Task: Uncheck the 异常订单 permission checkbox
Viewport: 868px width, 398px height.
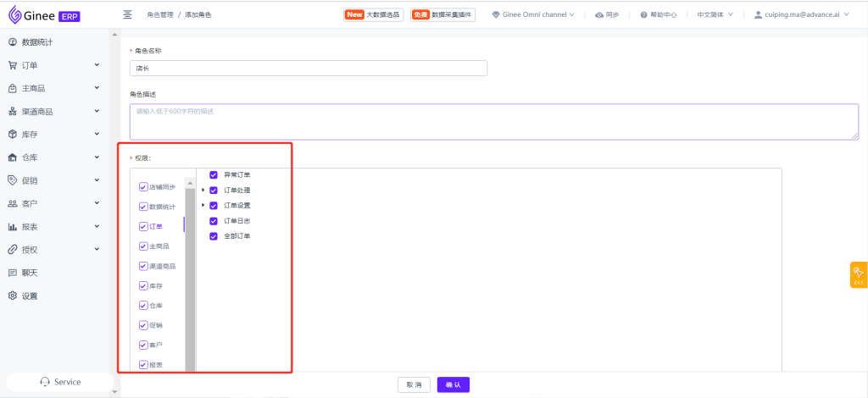Action: [214, 175]
